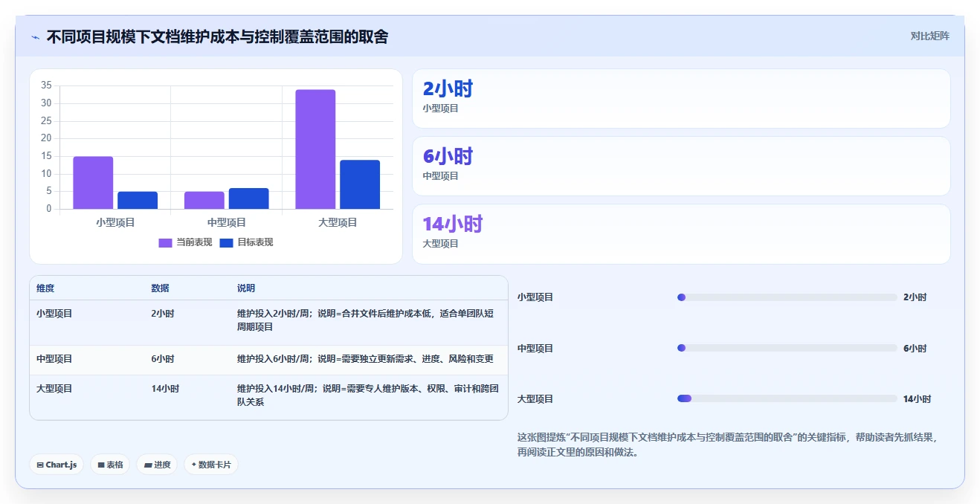Viewport: 980px width, 504px height.
Task: Click the 对比矩阵 label in header
Action: (929, 36)
